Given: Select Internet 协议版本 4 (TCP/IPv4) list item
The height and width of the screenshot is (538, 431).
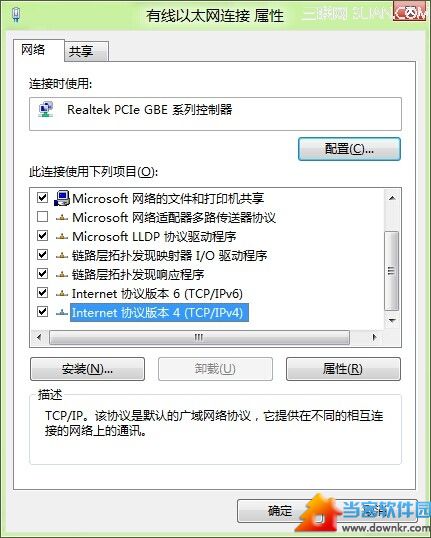Looking at the screenshot, I should (x=157, y=312).
